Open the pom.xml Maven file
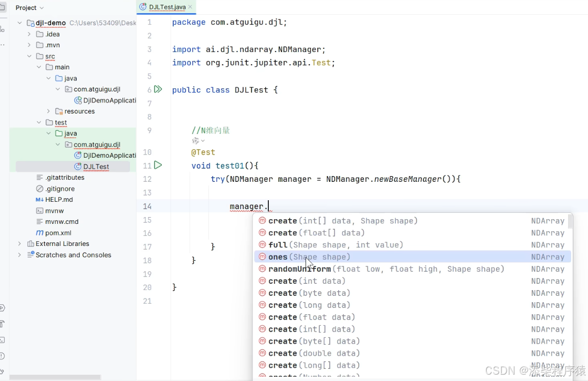Viewport: 588px width, 381px height. 58,233
